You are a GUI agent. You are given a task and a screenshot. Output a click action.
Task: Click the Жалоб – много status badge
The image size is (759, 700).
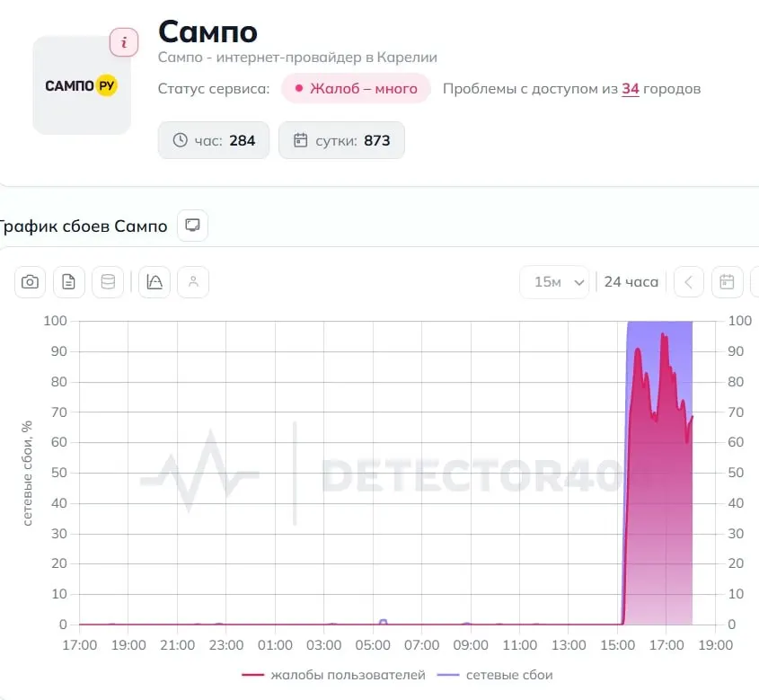[357, 89]
